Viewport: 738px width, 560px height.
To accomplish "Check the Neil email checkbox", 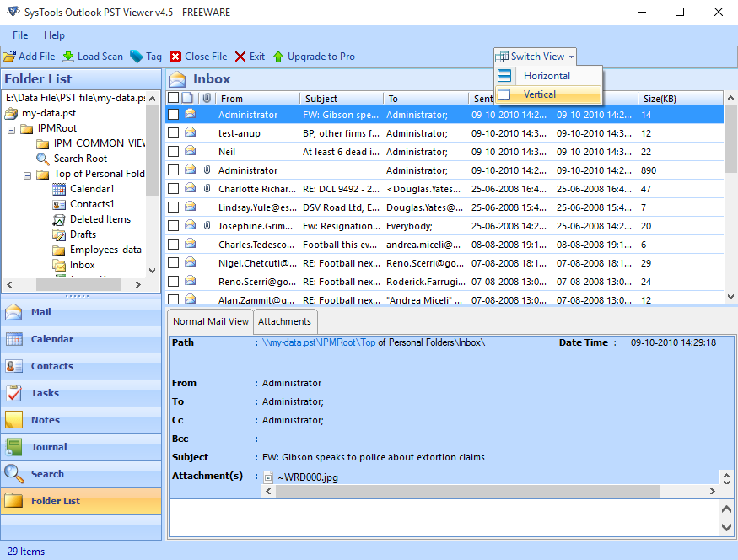I will point(173,152).
